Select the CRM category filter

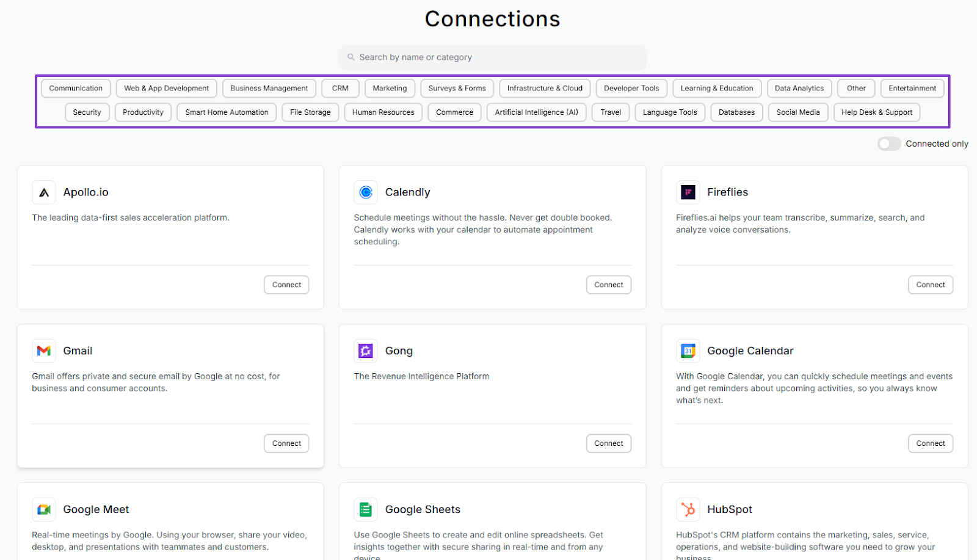pyautogui.click(x=340, y=89)
